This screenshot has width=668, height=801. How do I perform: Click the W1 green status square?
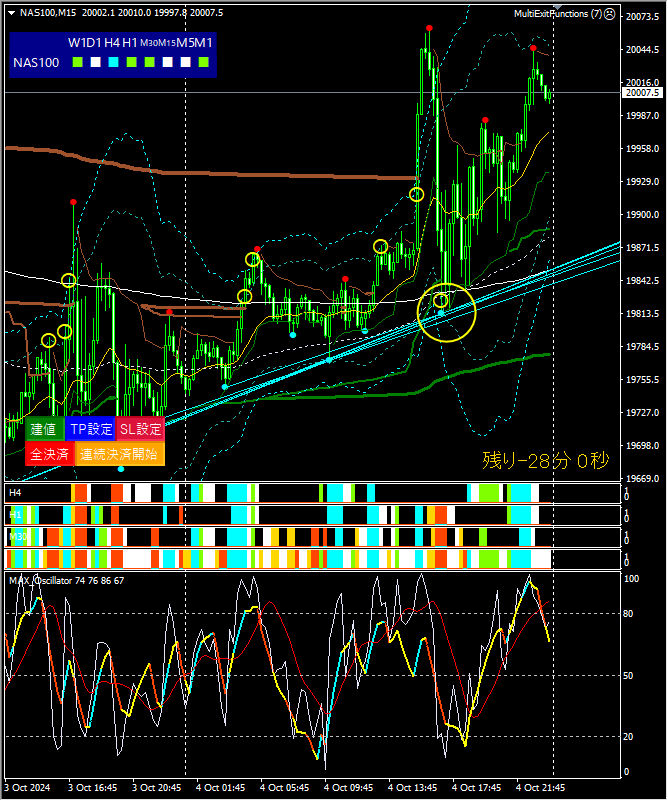point(78,62)
